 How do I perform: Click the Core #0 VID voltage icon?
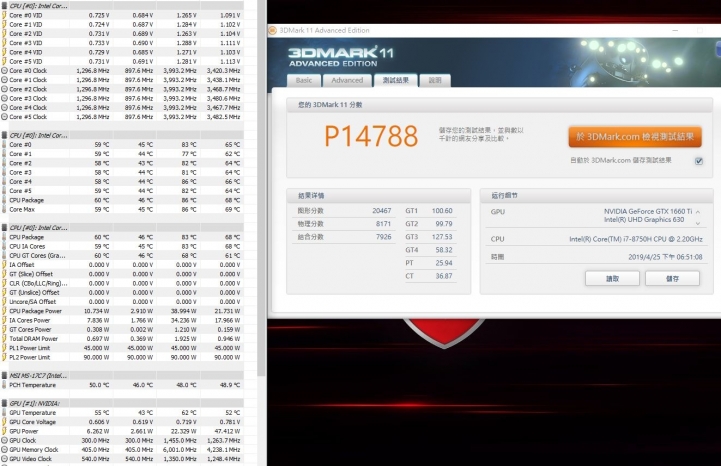[4, 15]
